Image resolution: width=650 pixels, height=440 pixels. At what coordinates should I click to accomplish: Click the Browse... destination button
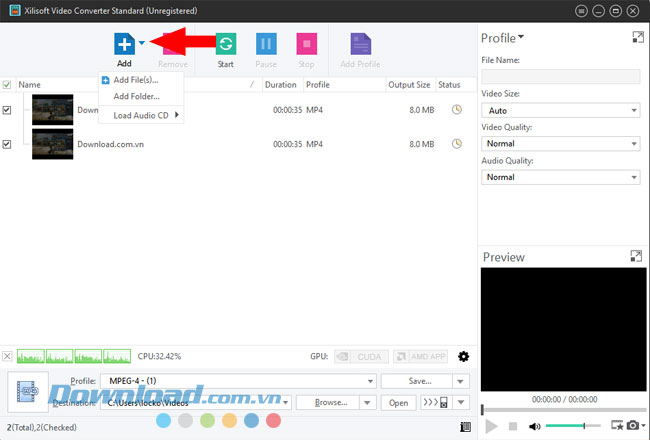328,402
